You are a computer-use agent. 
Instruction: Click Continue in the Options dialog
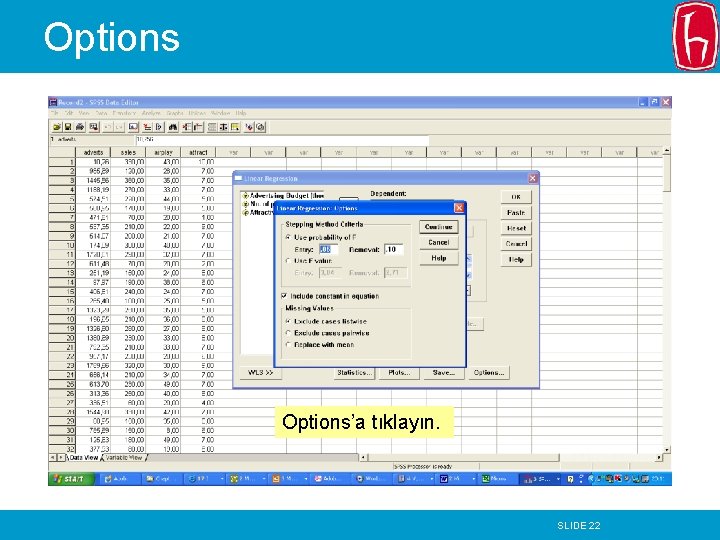439,227
